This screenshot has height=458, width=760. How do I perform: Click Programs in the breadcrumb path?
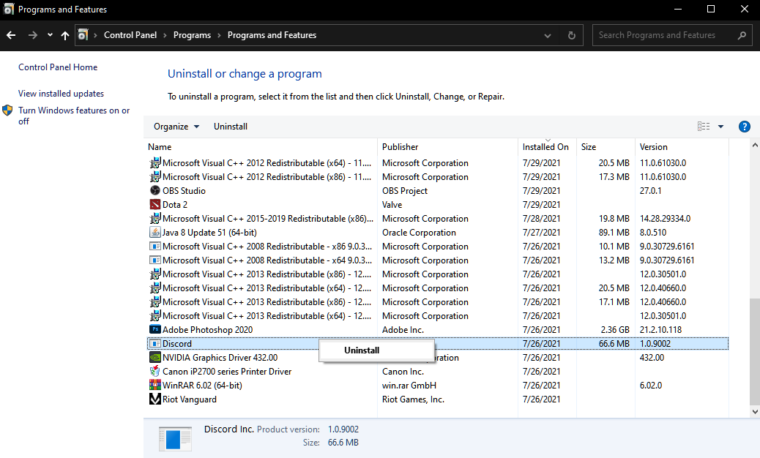pyautogui.click(x=192, y=35)
